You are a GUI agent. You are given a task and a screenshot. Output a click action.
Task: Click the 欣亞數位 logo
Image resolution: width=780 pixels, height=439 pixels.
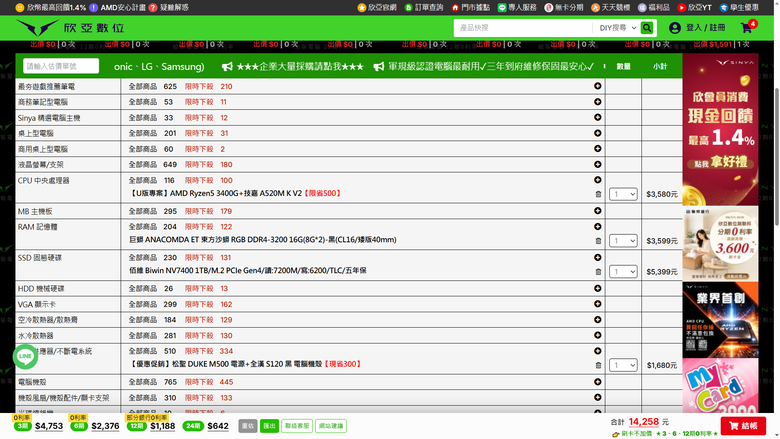(x=70, y=28)
